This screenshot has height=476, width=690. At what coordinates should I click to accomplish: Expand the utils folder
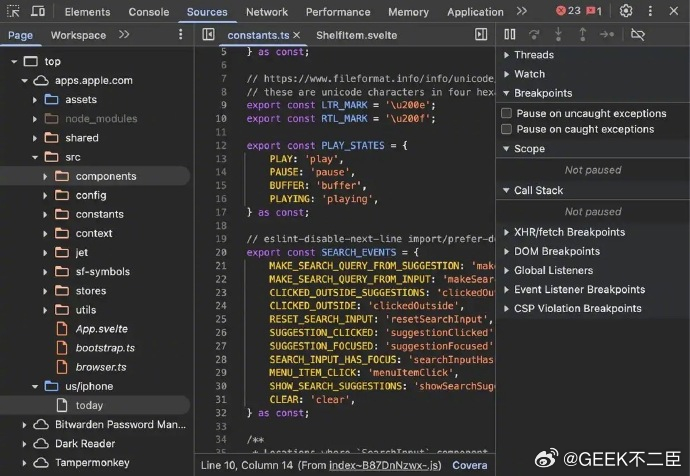[x=45, y=310]
